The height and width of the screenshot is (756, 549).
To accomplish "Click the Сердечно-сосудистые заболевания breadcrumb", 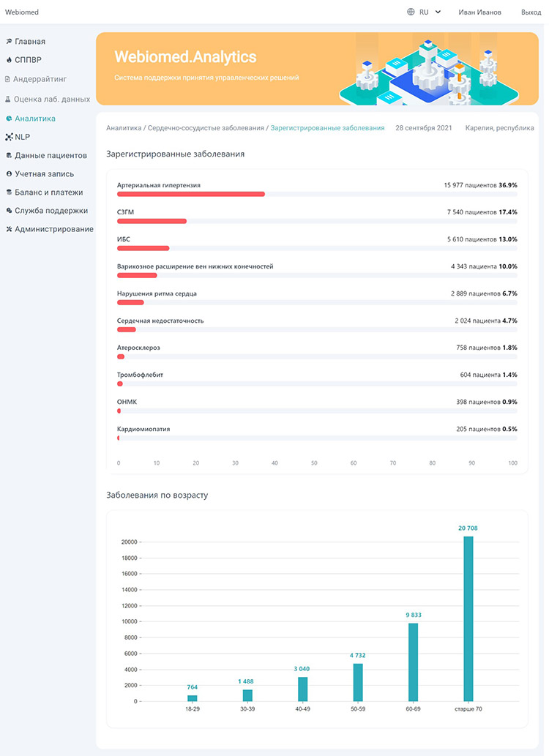I will tap(206, 128).
